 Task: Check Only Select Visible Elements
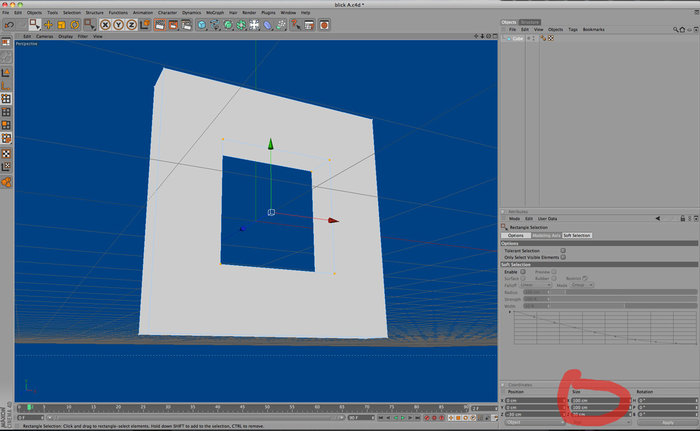coord(563,257)
